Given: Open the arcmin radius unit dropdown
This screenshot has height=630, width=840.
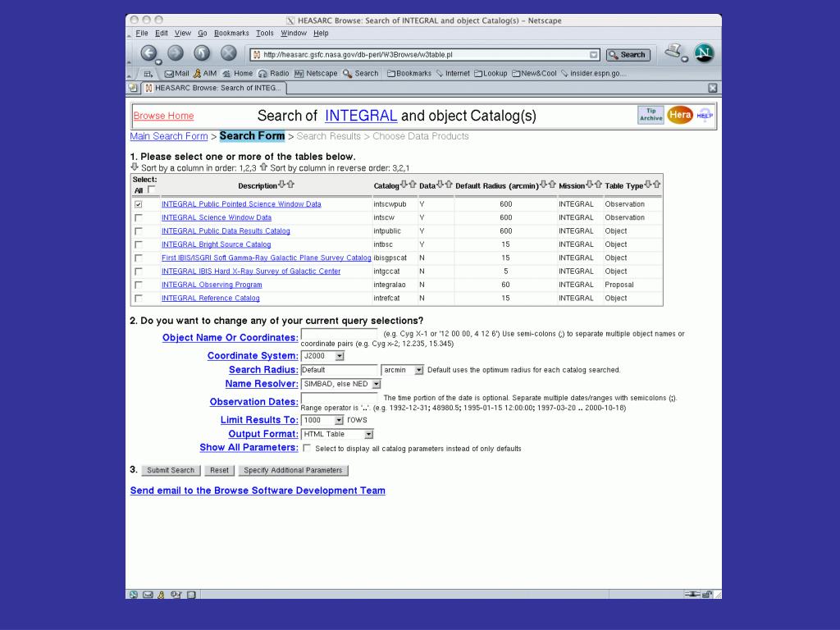Looking at the screenshot, I should point(402,370).
